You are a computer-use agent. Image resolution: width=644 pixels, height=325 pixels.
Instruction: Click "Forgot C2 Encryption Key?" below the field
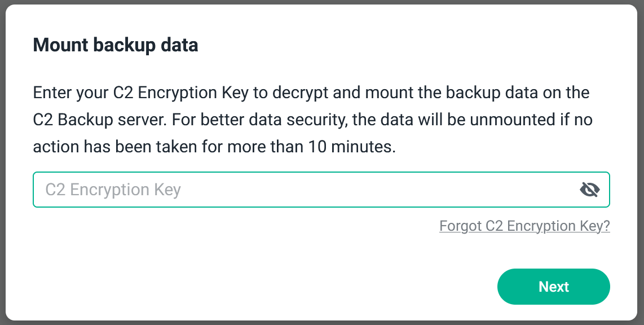(x=524, y=226)
